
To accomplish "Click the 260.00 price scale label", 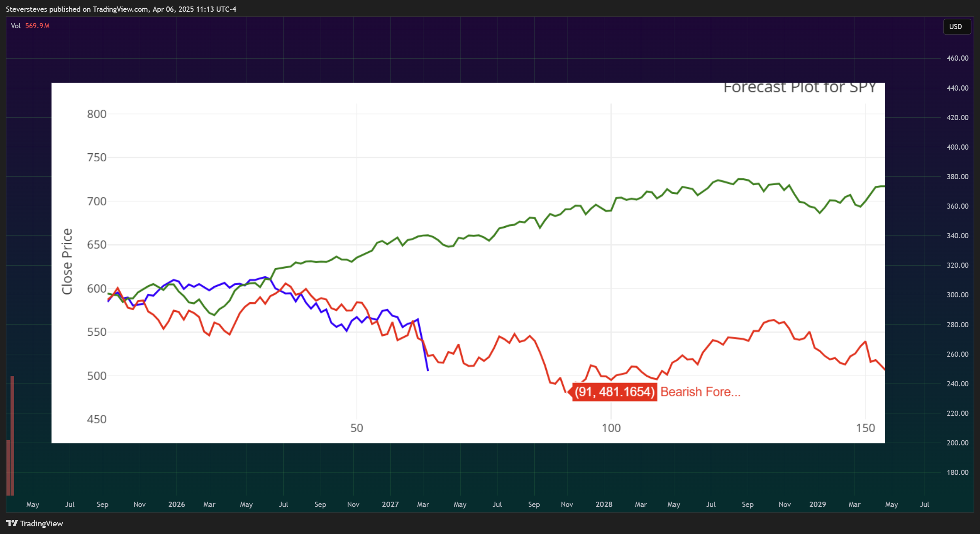I will coord(957,354).
